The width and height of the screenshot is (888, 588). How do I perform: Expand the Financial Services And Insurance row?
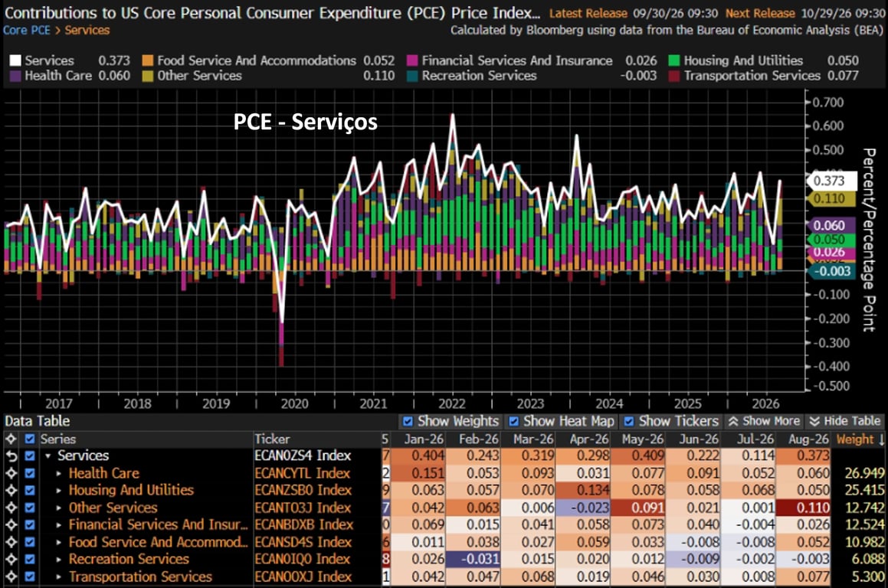pyautogui.click(x=59, y=524)
